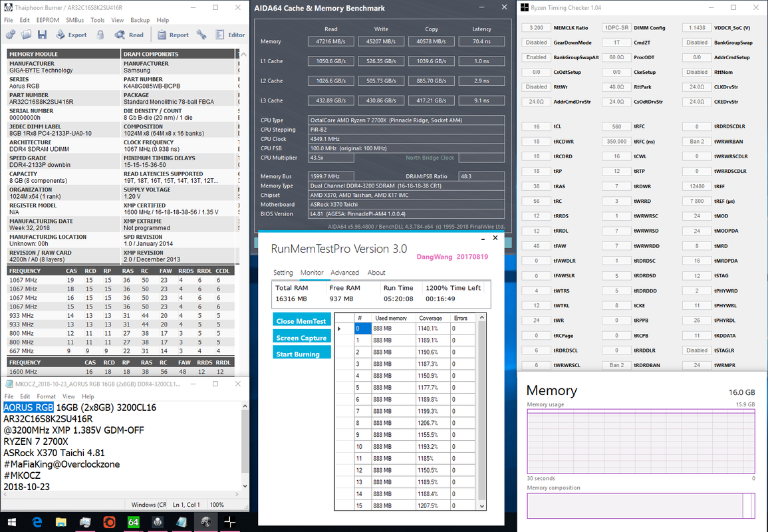The height and width of the screenshot is (532, 768).
Task: Open File menu in Thaiphoon Burner
Action: tap(9, 20)
